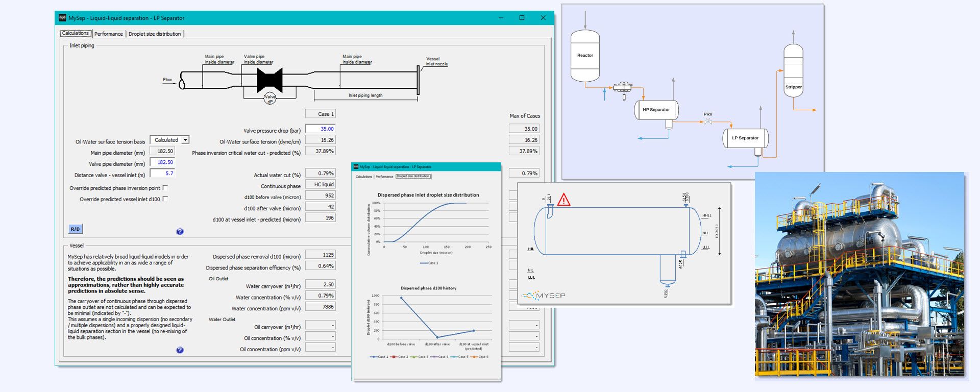Select Oil-Water surface tension value 16.26
This screenshot has width=980, height=392.
(320, 140)
